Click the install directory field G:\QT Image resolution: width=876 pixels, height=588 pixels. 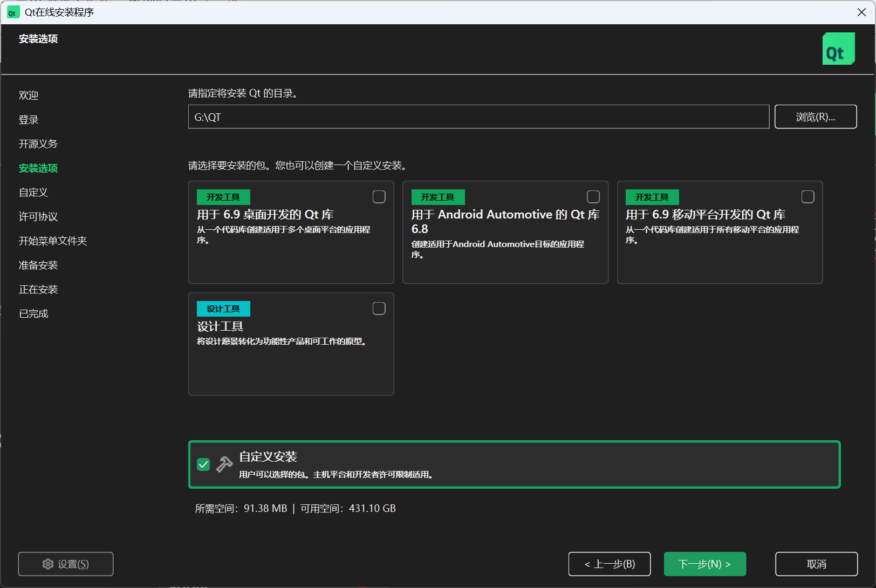pyautogui.click(x=478, y=117)
